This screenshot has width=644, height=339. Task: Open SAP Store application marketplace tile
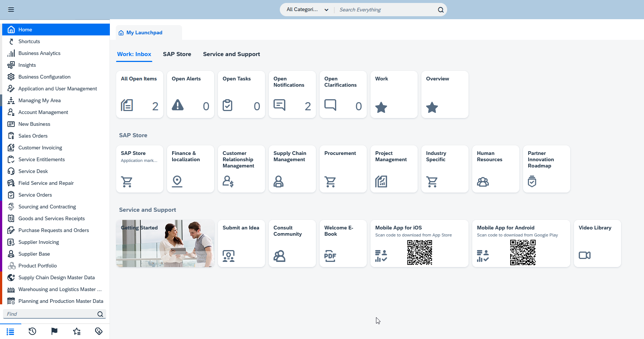click(x=140, y=169)
